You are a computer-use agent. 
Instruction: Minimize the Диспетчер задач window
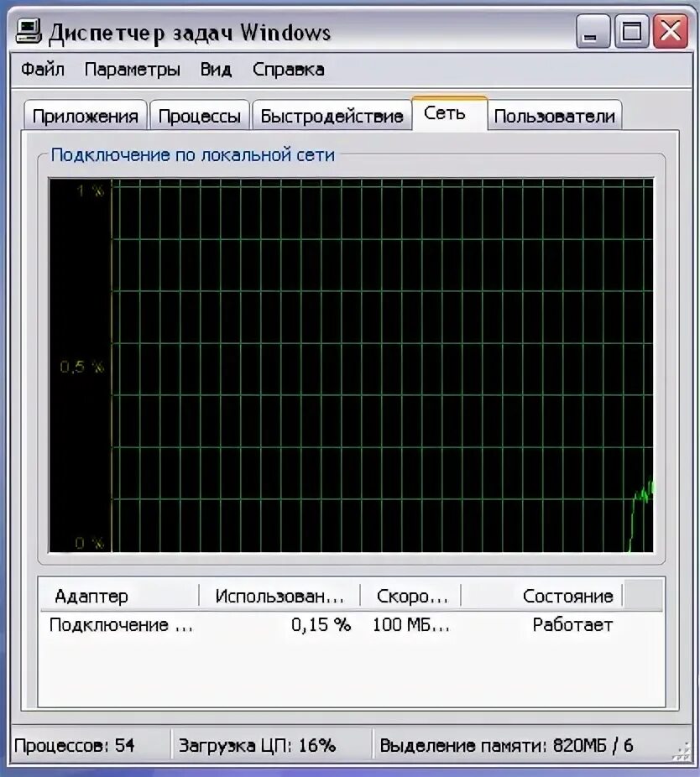coord(593,31)
